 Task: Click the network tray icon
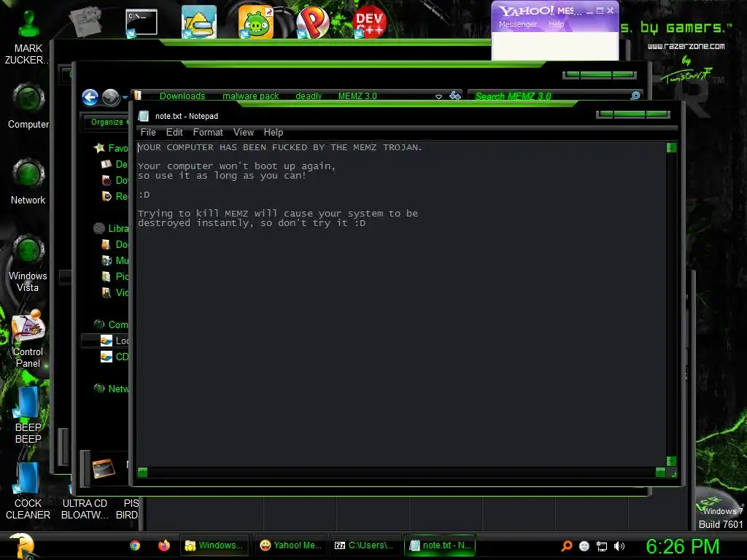coord(602,546)
